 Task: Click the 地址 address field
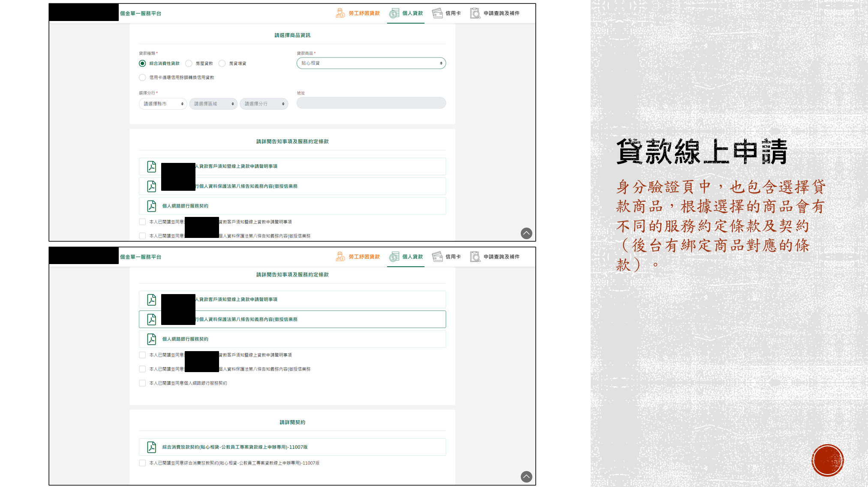coord(371,103)
